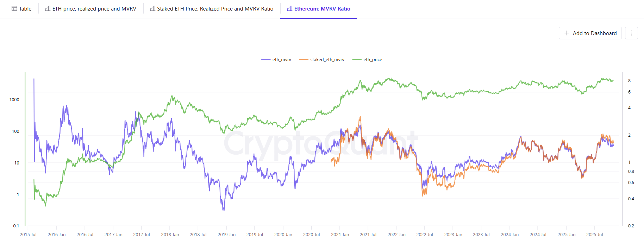Click the chart icon of Ethereum: MVRV Ratio tab
This screenshot has height=246, width=644.
coord(290,9)
